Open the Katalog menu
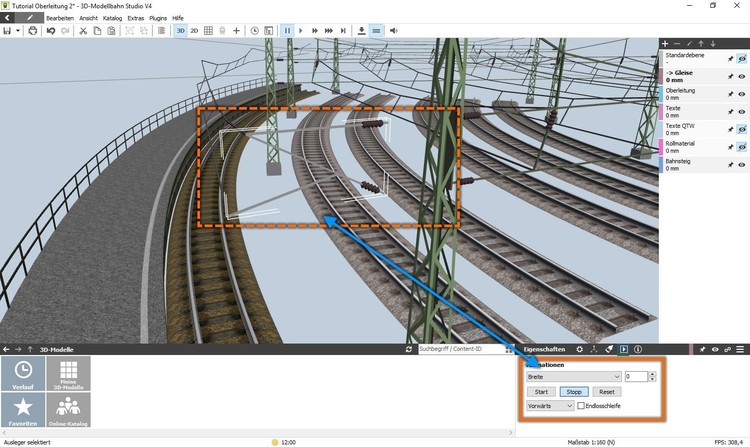 point(112,18)
